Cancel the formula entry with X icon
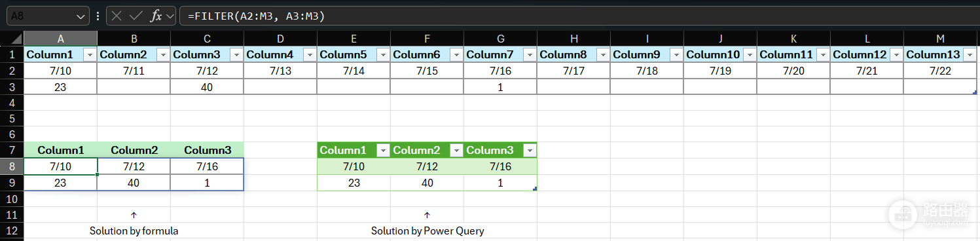Viewport: 980px width, 241px height. (x=117, y=16)
